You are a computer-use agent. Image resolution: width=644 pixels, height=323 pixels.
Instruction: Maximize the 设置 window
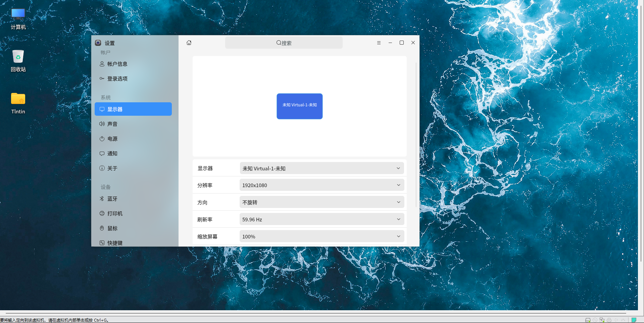pos(402,43)
